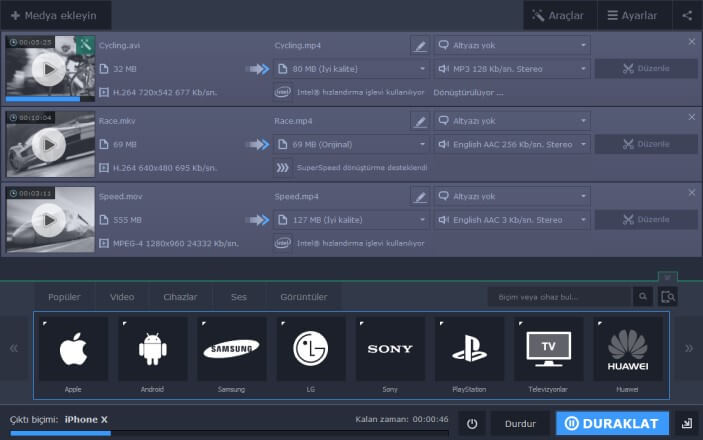
Task: Collapse the format panel with the green chevron
Action: [668, 277]
